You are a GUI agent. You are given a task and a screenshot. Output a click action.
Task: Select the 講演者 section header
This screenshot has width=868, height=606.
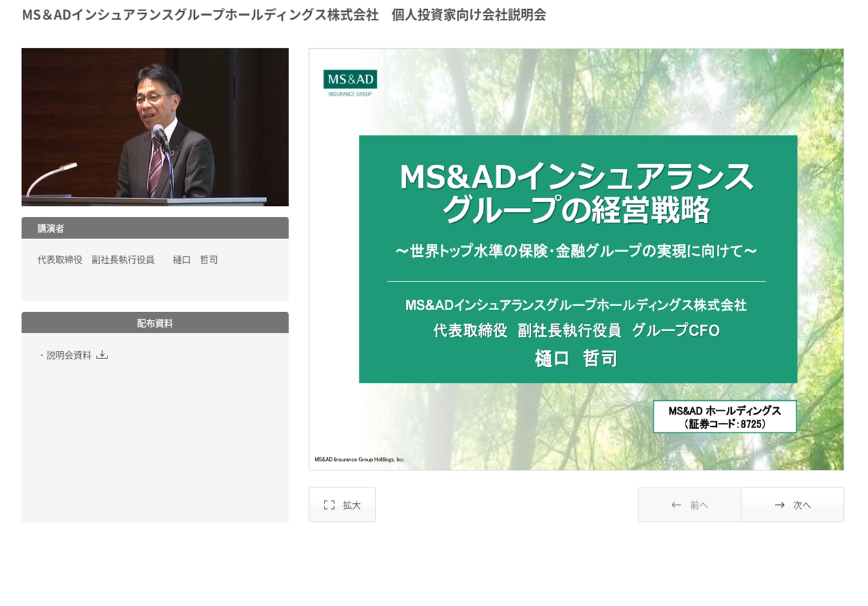coord(155,228)
